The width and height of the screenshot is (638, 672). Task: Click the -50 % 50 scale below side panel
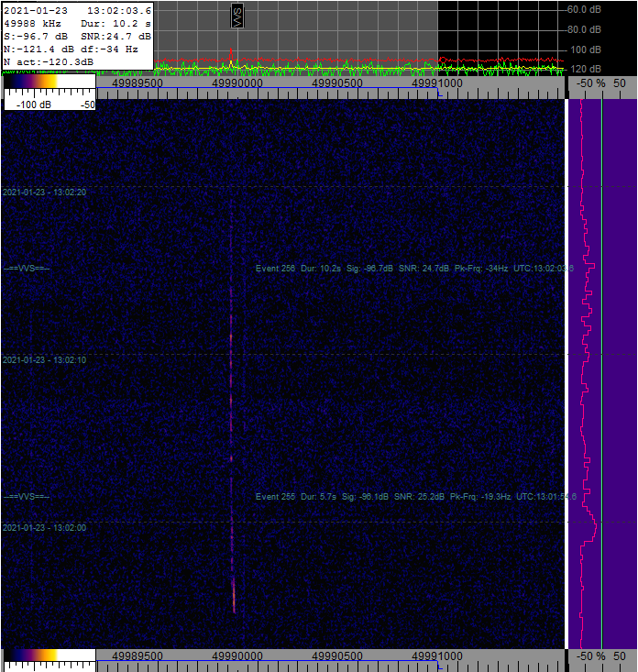(x=601, y=655)
